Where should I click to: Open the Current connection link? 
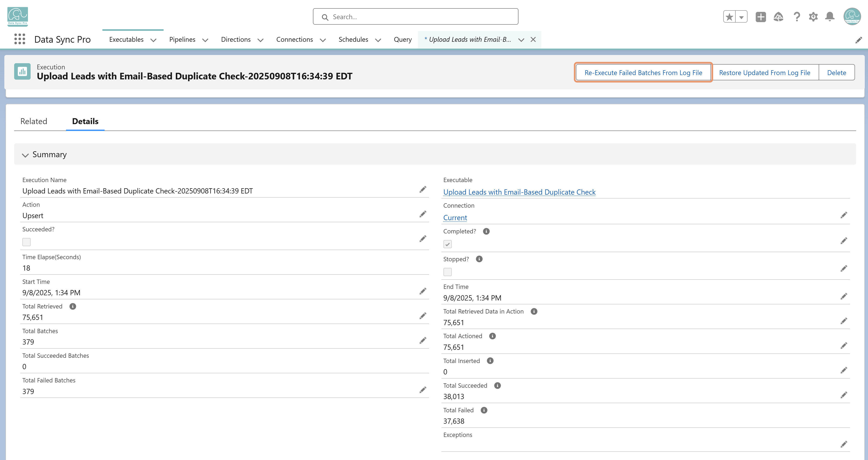tap(455, 217)
